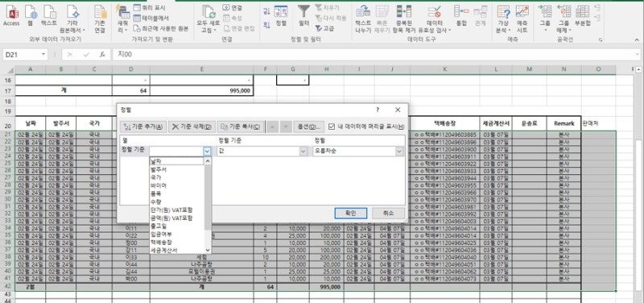Get data from table (테이블에서)
Screen dimensions: 644x303
pyautogui.click(x=151, y=18)
